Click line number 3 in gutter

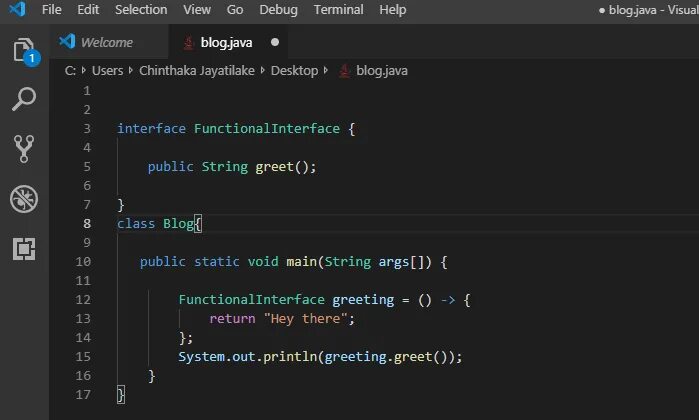tap(87, 128)
